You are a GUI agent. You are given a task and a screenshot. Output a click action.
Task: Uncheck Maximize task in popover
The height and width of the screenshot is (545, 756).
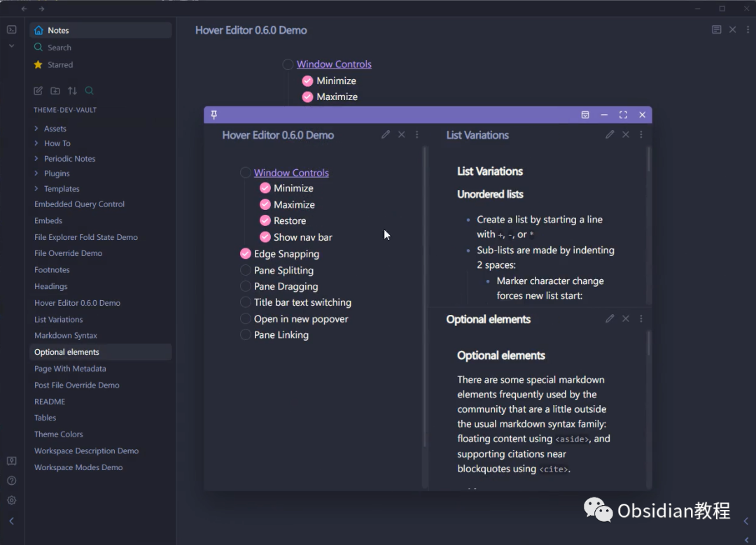(x=265, y=204)
